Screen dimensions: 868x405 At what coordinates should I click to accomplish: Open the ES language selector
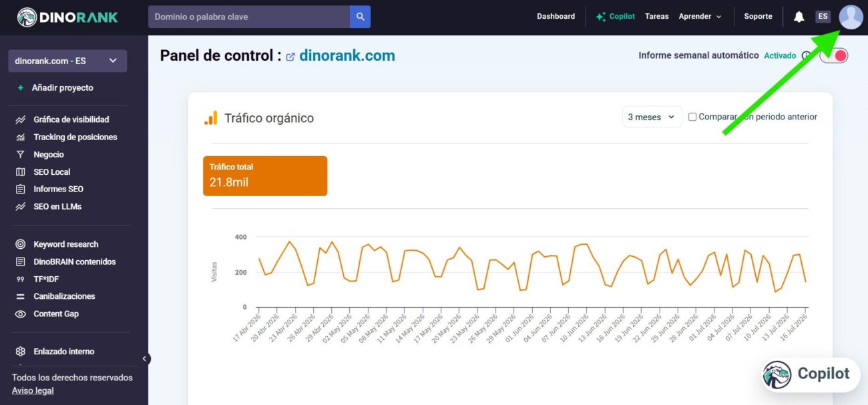coord(823,17)
